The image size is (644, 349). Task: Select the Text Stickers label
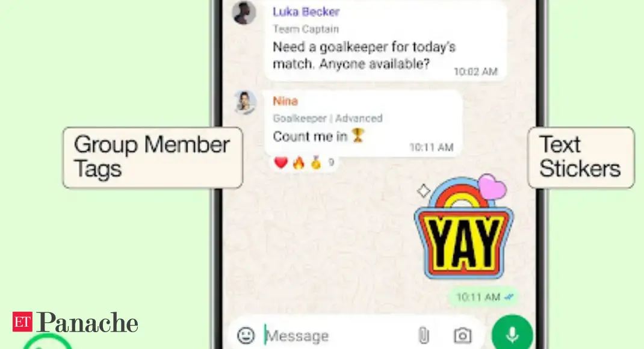581,158
